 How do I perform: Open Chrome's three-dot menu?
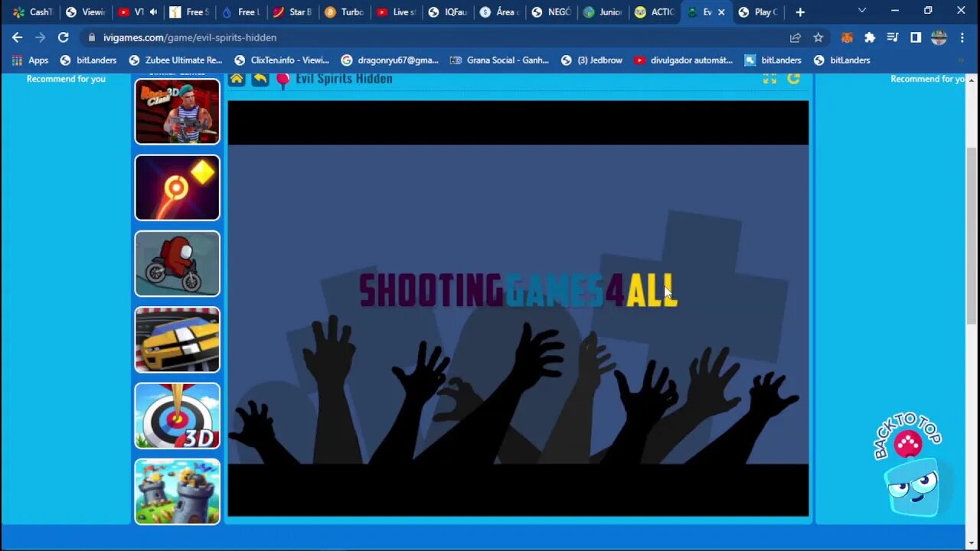[962, 37]
